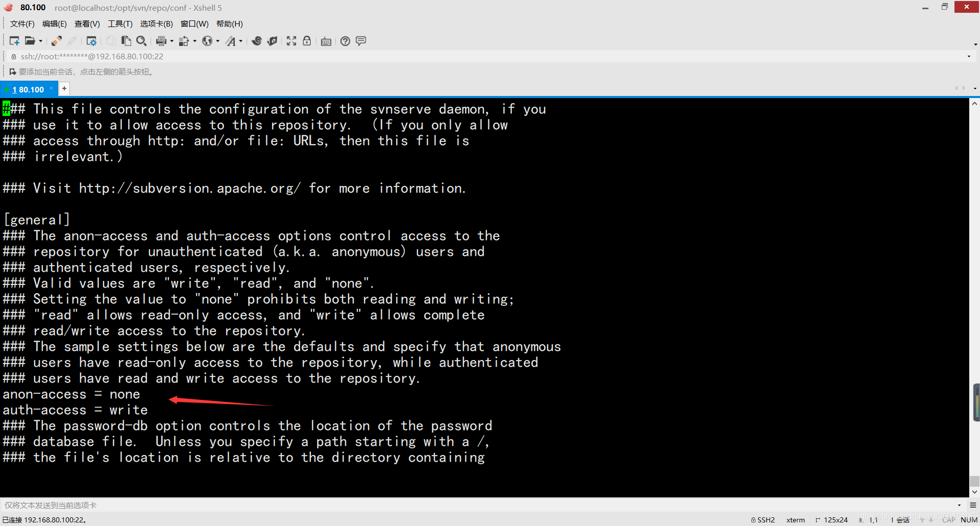Viewport: 980px width, 526px height.
Task: Launch Xmanager via the green-dot icon
Action: coord(273,41)
